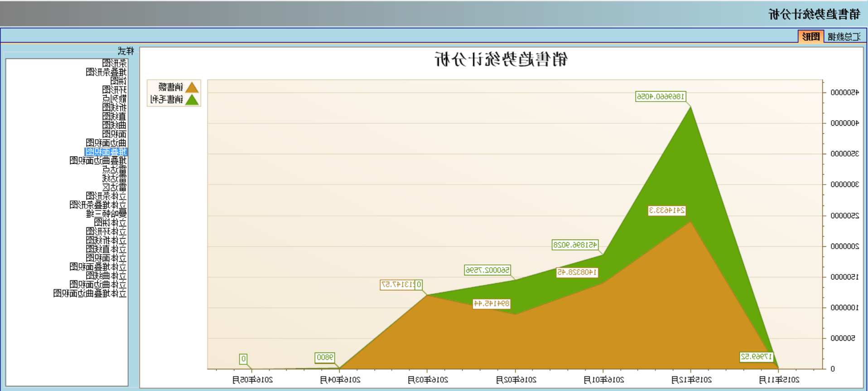Switch to the 图形 tab
Viewport: 868px width, 391px height.
[x=810, y=37]
